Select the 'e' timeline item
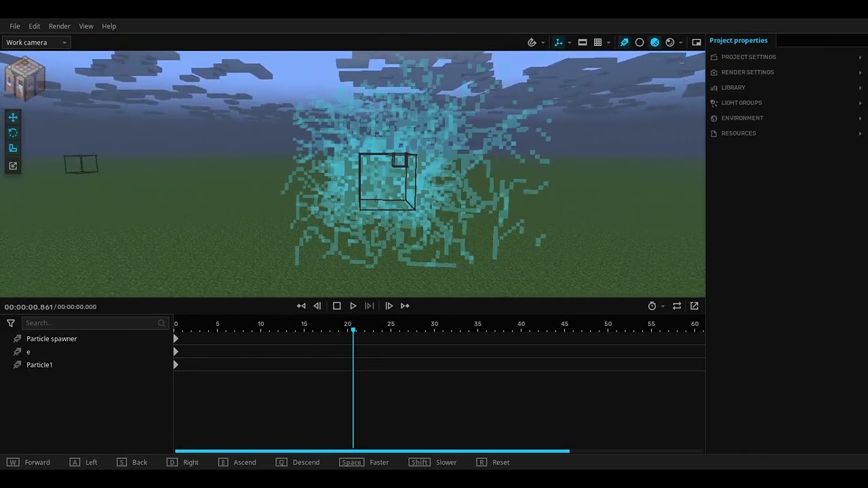This screenshot has height=488, width=868. tap(28, 352)
